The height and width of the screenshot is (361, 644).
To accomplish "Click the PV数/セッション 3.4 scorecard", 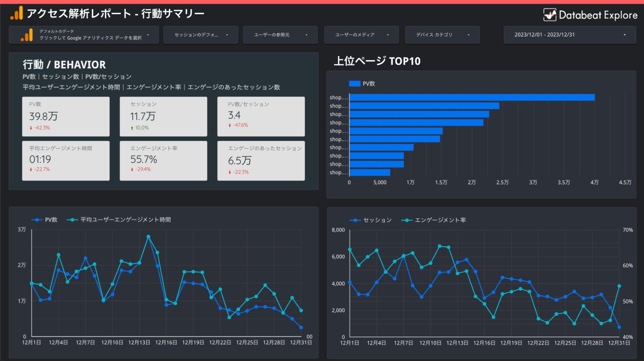I will 261,116.
